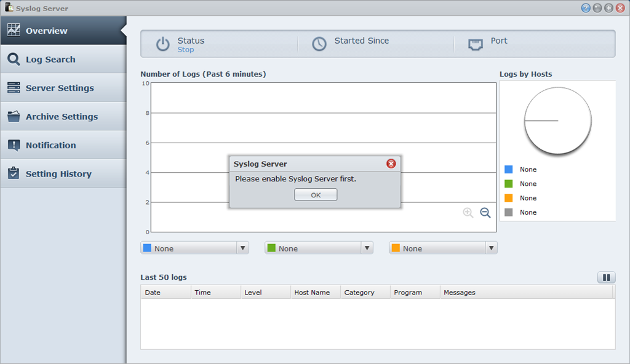This screenshot has height=364, width=630.
Task: Close the Syslog Server dialog
Action: [391, 164]
